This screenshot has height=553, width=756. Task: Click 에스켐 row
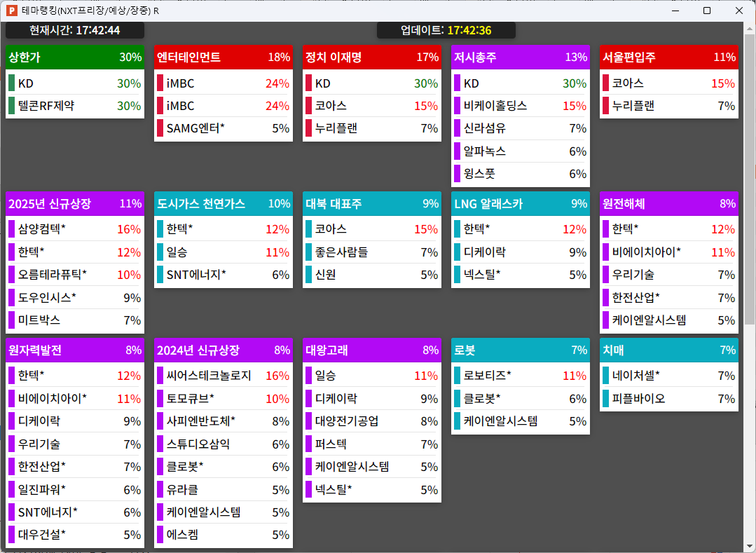[224, 535]
